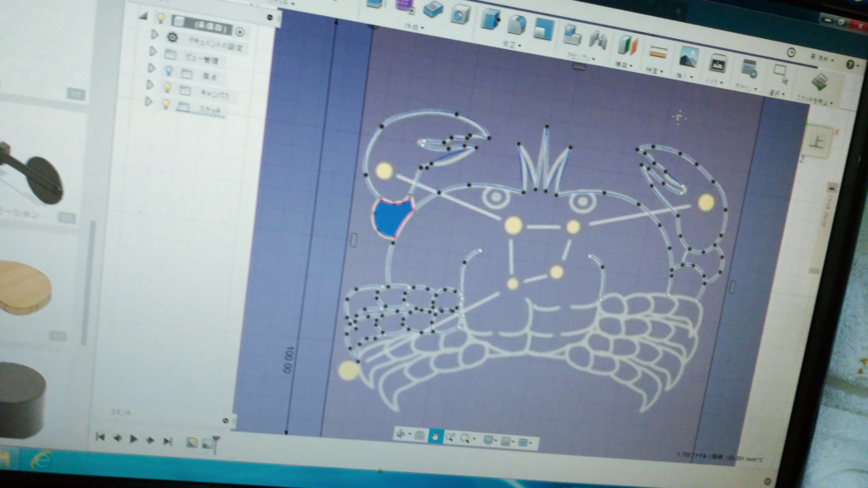Collapse the browser panel with the minus button
Viewport: 868px width, 488px height.
[x=270, y=17]
